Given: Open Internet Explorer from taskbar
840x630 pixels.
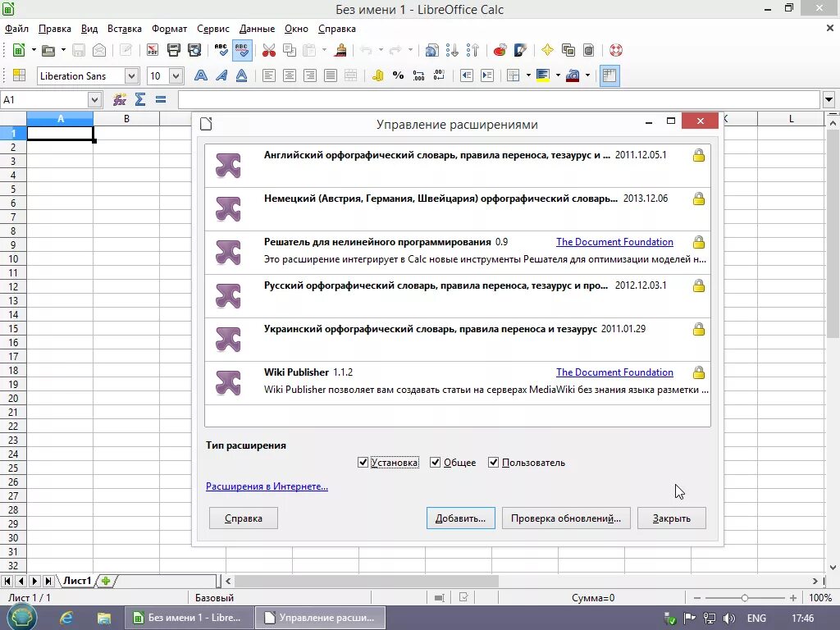Looking at the screenshot, I should tap(66, 618).
